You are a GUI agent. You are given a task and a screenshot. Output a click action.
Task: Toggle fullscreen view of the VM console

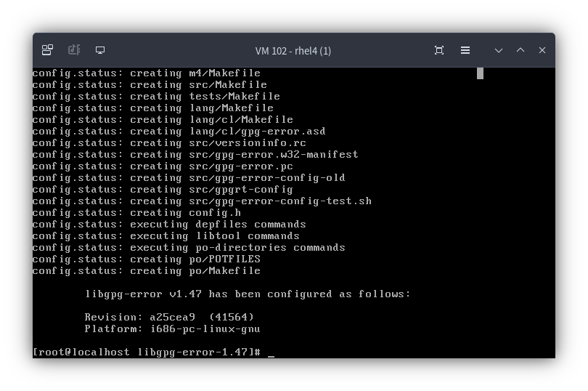click(x=439, y=50)
